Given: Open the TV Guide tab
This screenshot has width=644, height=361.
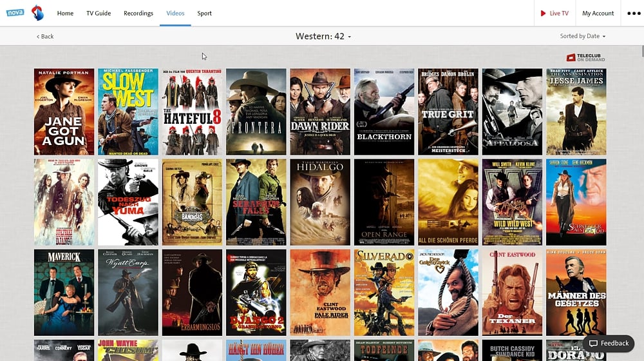Looking at the screenshot, I should pyautogui.click(x=99, y=13).
